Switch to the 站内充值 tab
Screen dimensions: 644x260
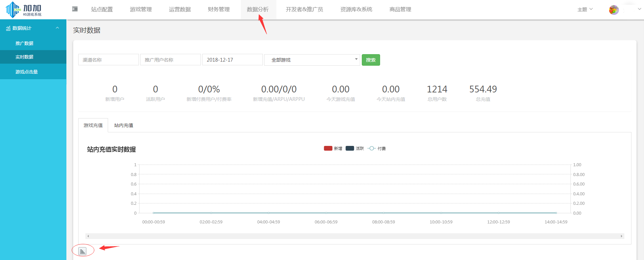click(124, 125)
